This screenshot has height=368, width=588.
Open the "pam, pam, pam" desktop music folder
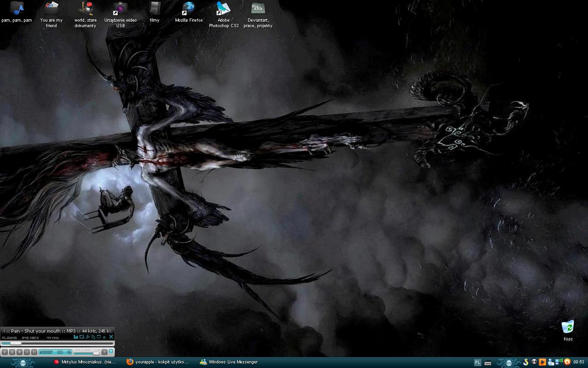(17, 13)
